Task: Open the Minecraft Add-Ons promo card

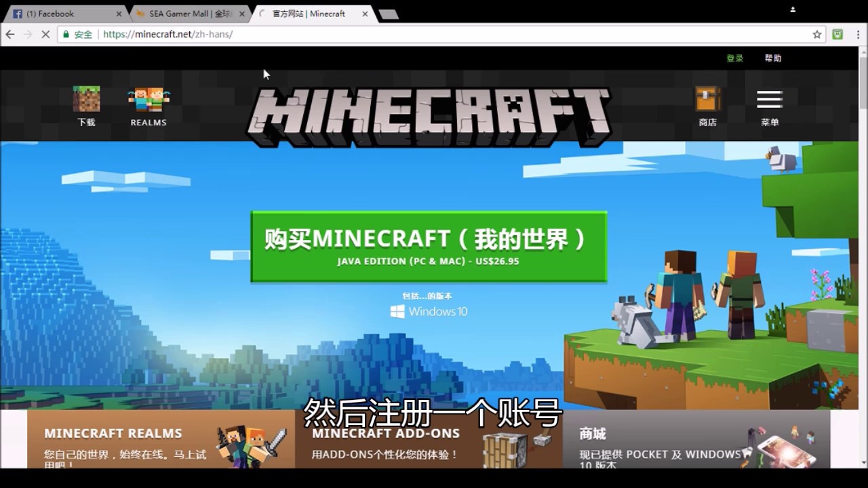Action: coord(429,439)
